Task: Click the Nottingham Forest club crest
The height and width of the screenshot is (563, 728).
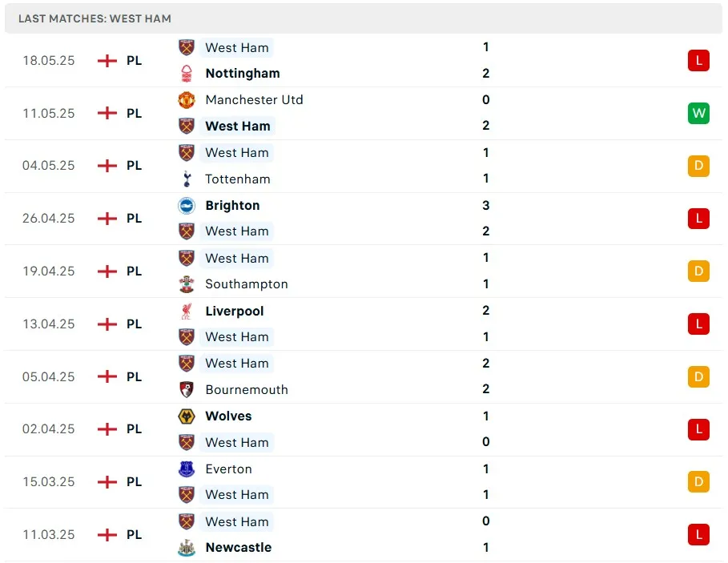Action: click(x=187, y=73)
